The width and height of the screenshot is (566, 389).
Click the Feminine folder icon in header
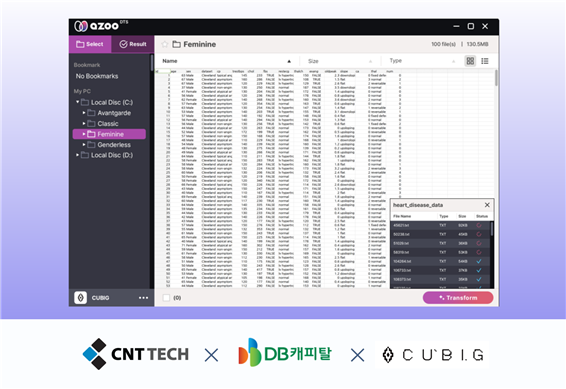177,44
